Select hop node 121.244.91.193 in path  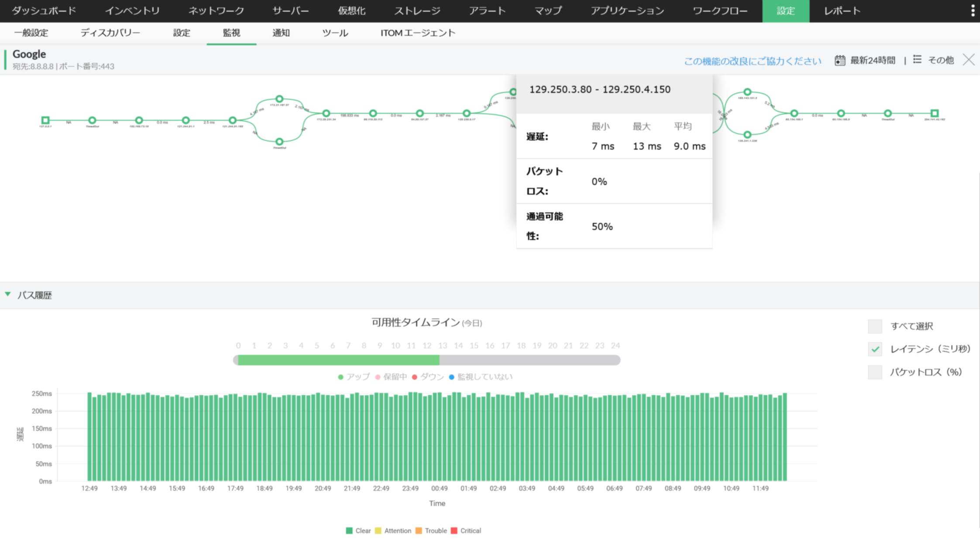click(x=233, y=120)
